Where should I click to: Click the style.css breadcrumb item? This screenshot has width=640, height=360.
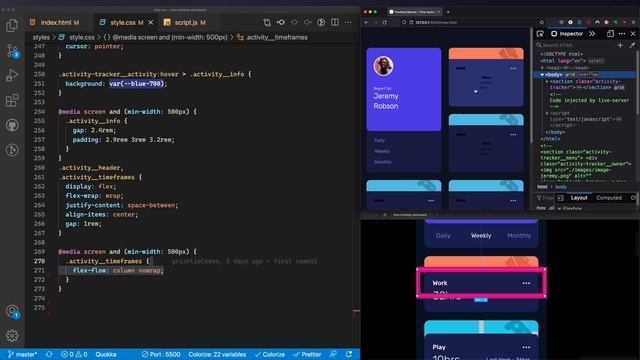pos(76,37)
